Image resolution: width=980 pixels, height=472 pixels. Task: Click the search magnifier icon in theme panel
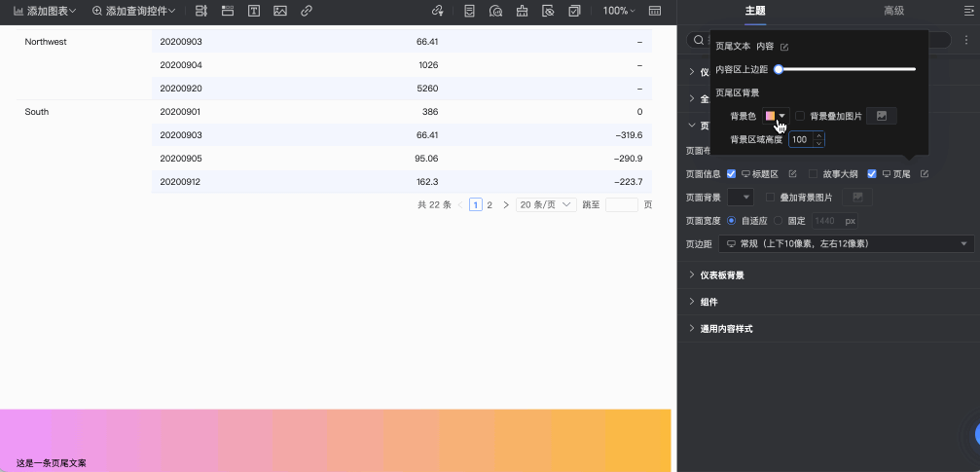click(x=698, y=40)
